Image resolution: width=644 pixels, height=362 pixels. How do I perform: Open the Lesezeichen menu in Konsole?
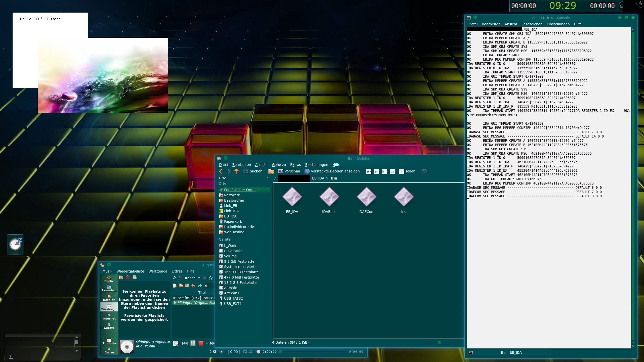pyautogui.click(x=532, y=24)
